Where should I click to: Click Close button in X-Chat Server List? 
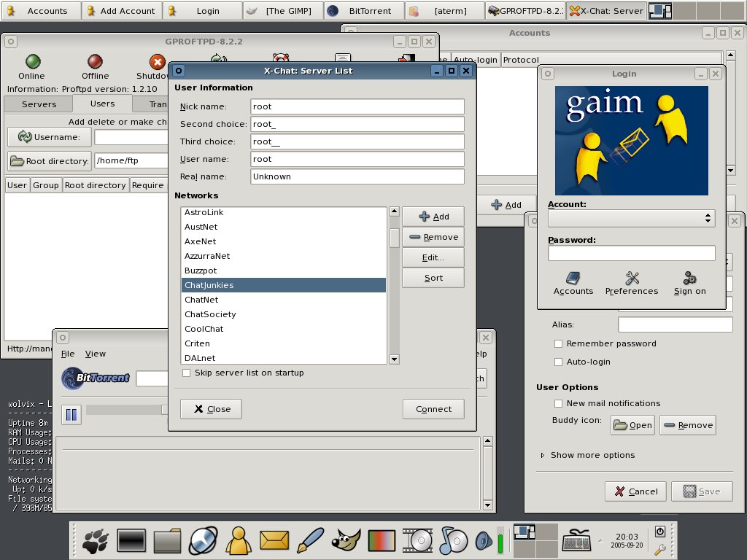tap(211, 409)
